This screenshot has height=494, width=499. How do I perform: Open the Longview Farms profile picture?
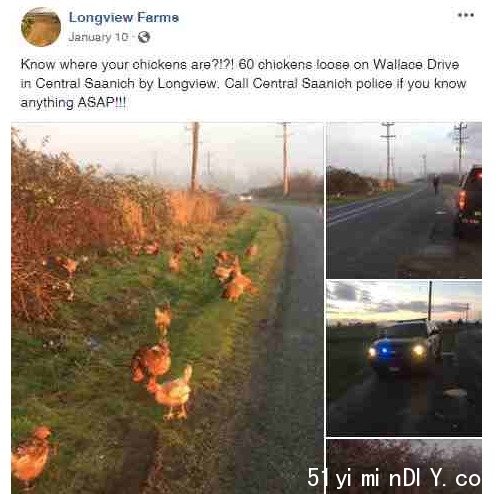point(41,27)
